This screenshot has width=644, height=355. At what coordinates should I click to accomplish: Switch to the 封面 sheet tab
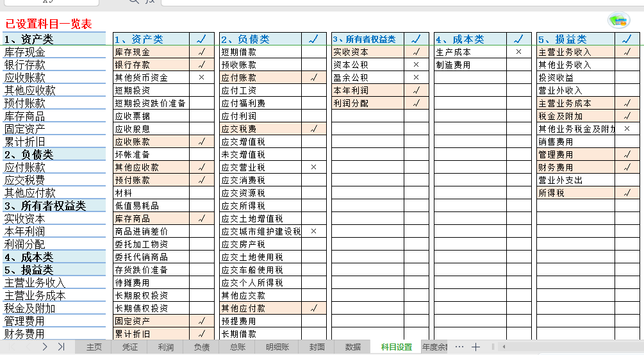pyautogui.click(x=317, y=347)
